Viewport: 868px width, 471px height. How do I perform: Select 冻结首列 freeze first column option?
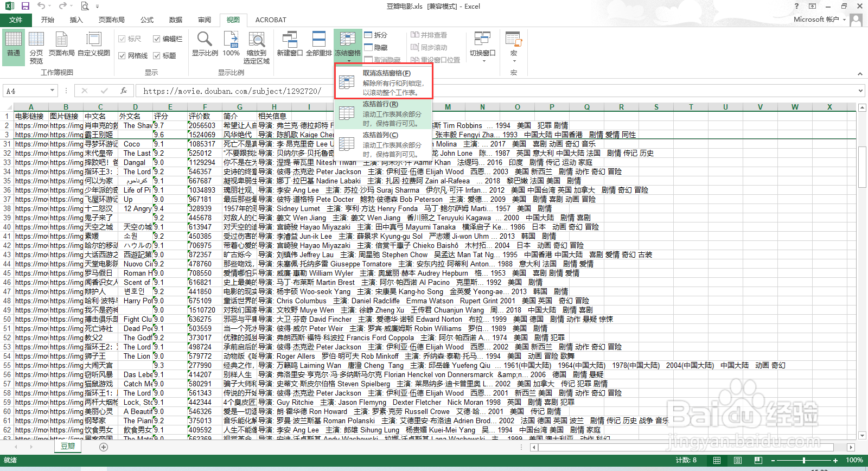[x=384, y=144]
